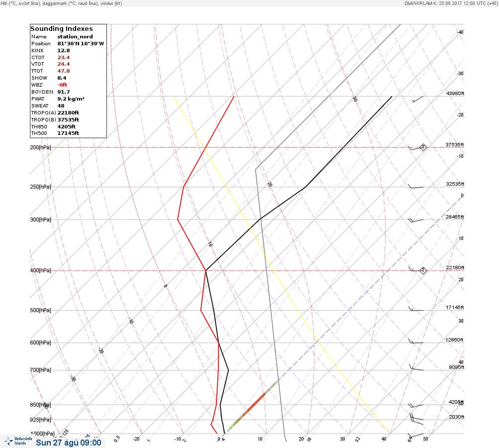This screenshot has width=499, height=448.
Task: Click the 32535ft altitude label
Action: tap(455, 184)
